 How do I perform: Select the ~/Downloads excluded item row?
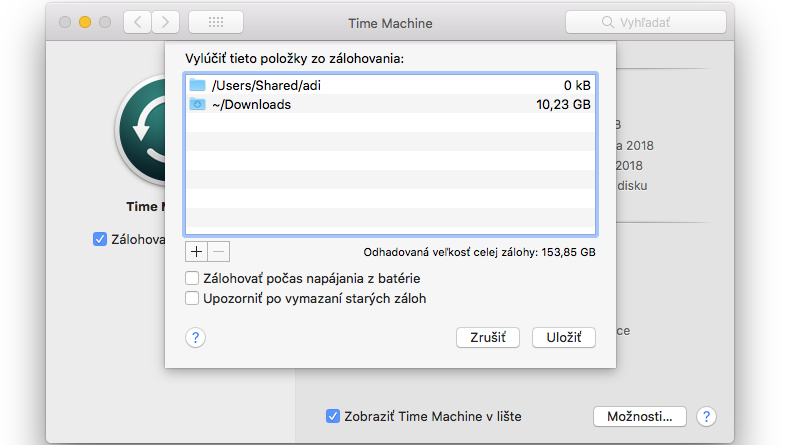click(390, 104)
